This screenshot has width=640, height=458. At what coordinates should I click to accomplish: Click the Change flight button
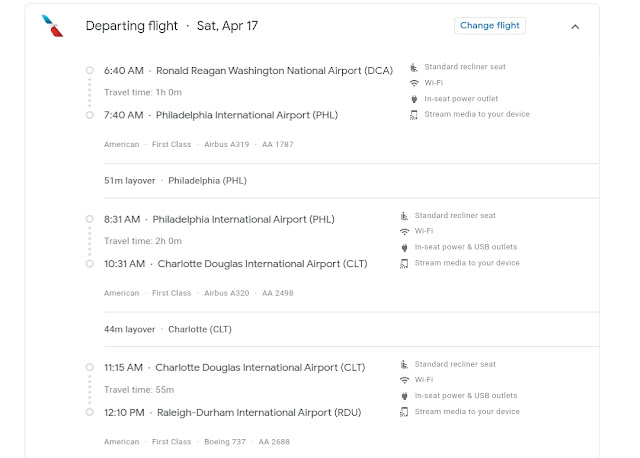[x=491, y=26]
